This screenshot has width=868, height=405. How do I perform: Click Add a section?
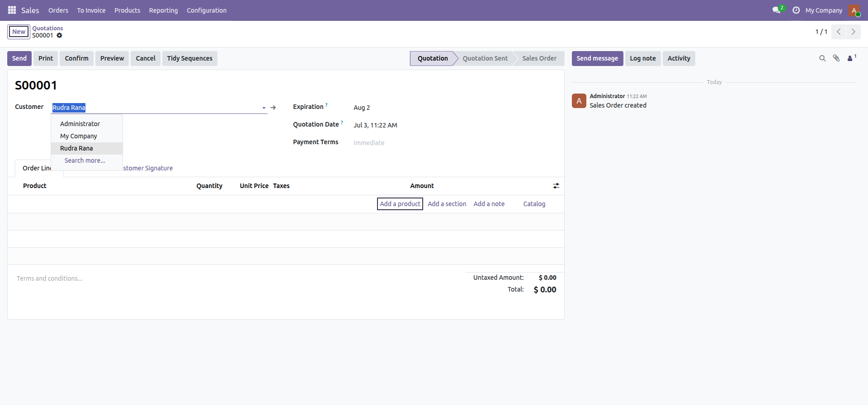(447, 204)
